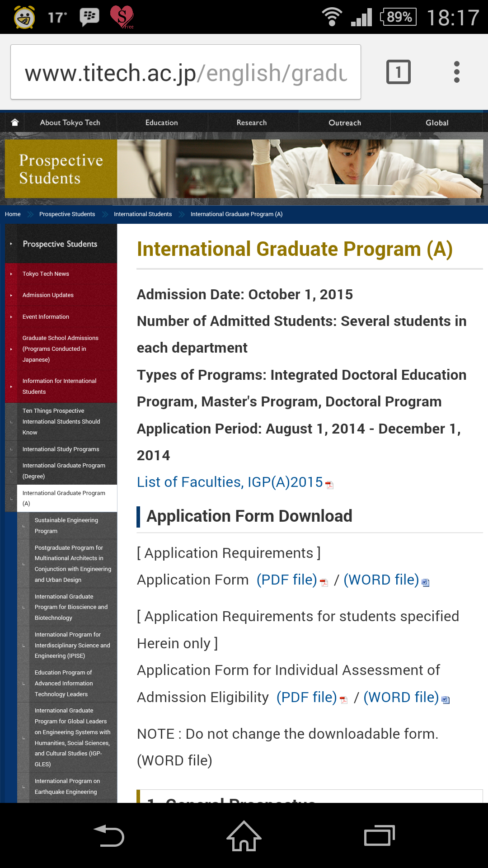Download Admission Eligibility form (PDF file)
Screen dimensions: 488x868
[307, 698]
